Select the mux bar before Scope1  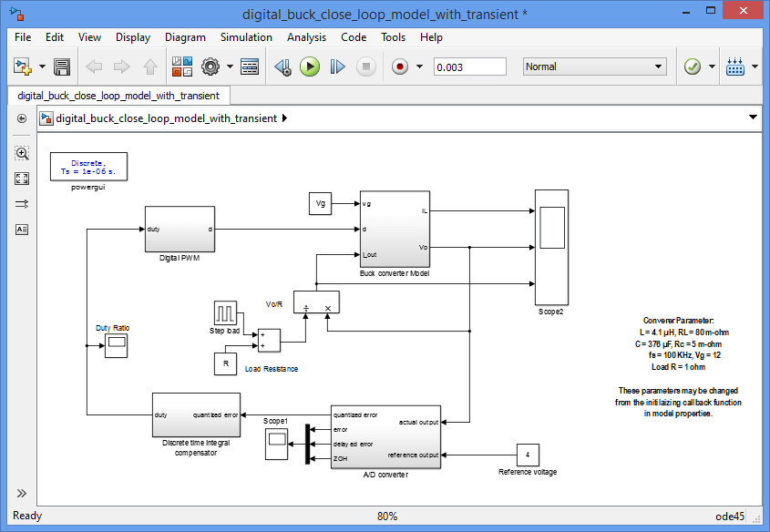307,445
